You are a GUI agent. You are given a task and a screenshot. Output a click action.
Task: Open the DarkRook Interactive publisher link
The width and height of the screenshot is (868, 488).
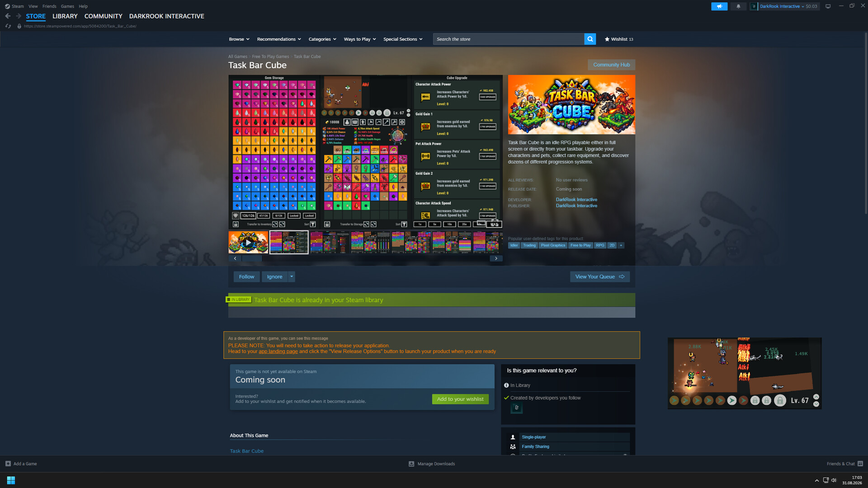(x=576, y=206)
